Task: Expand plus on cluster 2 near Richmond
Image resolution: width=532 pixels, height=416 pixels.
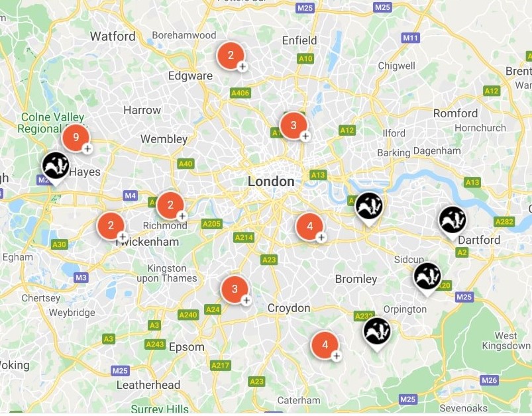Action: (x=183, y=216)
